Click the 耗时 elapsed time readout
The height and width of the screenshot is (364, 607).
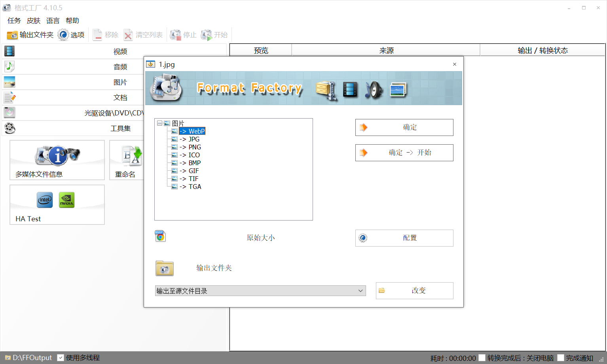(x=453, y=358)
